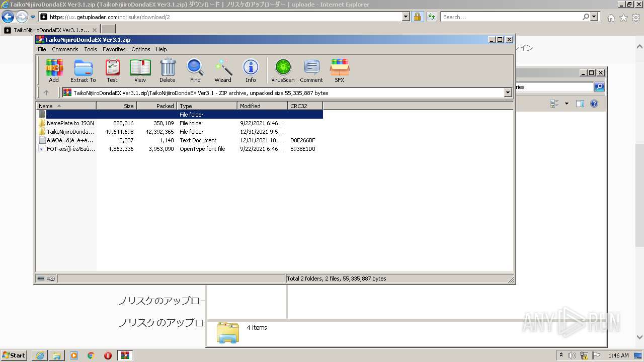The height and width of the screenshot is (362, 644).
Task: Click the security lock icon
Action: point(417,17)
